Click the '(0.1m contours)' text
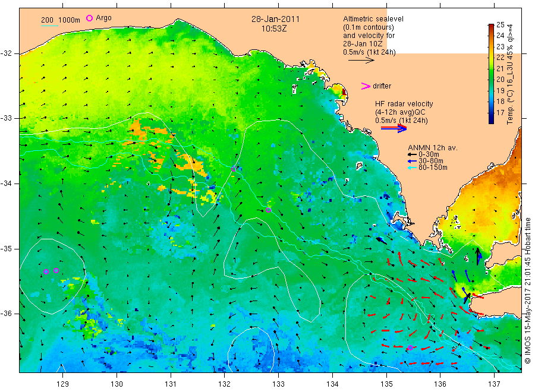This screenshot has height=392, width=535. click(x=369, y=27)
